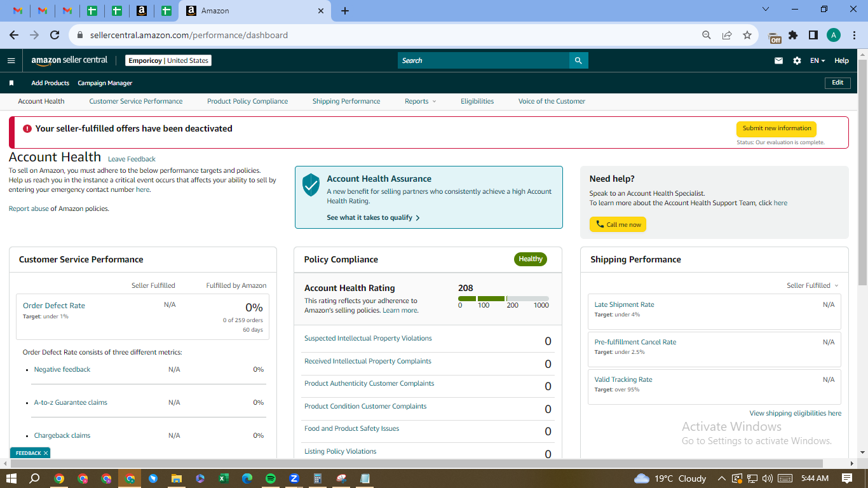
Task: Open the EN language dropdown
Action: (x=818, y=61)
